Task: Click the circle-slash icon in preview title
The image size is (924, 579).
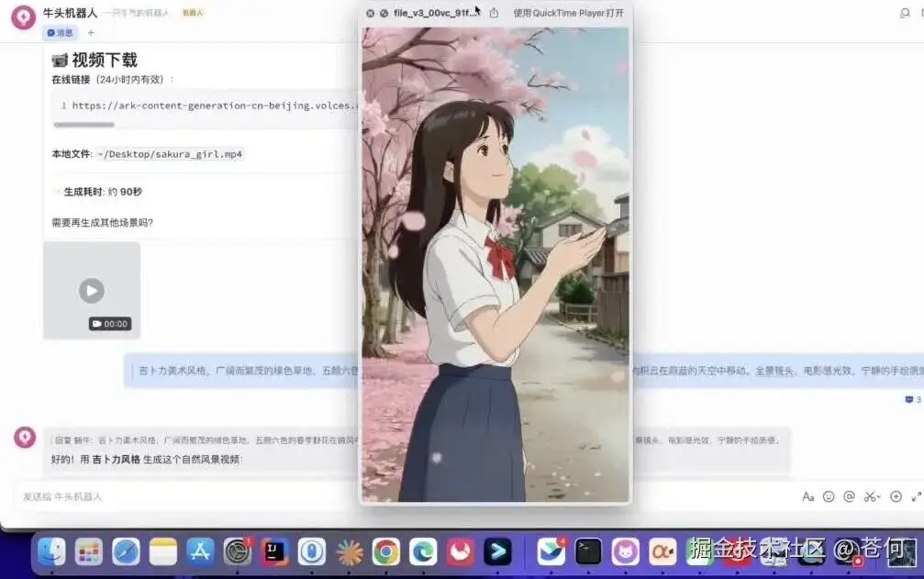Action: click(x=384, y=13)
